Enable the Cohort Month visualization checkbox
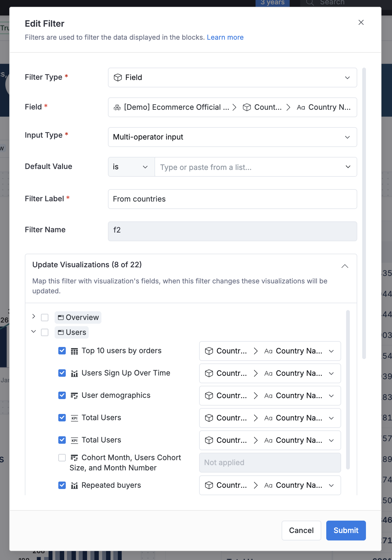Image resolution: width=392 pixels, height=560 pixels. point(62,458)
